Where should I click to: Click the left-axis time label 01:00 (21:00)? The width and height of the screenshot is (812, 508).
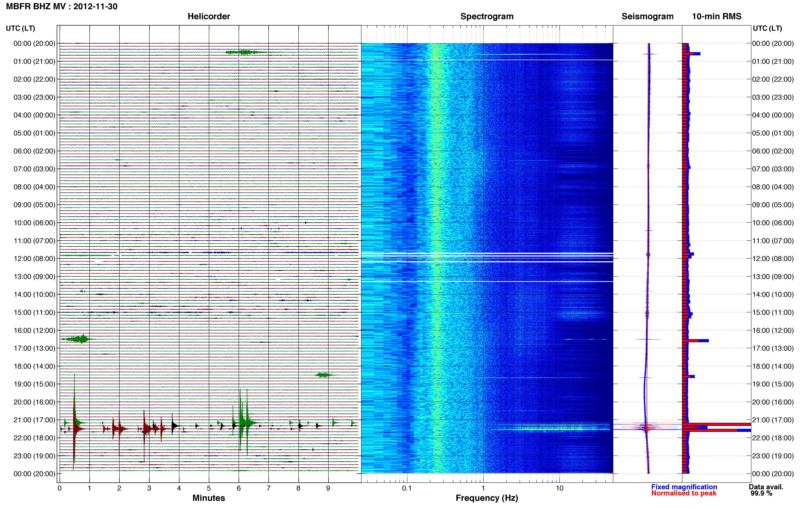(x=34, y=62)
